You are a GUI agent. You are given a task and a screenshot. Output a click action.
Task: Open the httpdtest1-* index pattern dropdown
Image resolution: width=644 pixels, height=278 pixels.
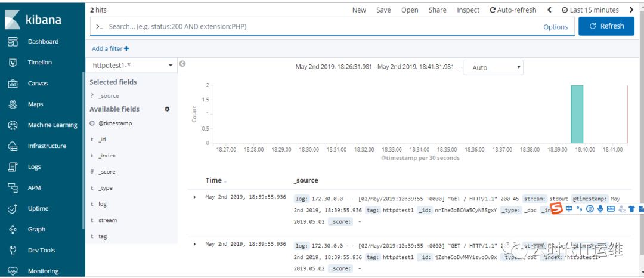tap(131, 65)
